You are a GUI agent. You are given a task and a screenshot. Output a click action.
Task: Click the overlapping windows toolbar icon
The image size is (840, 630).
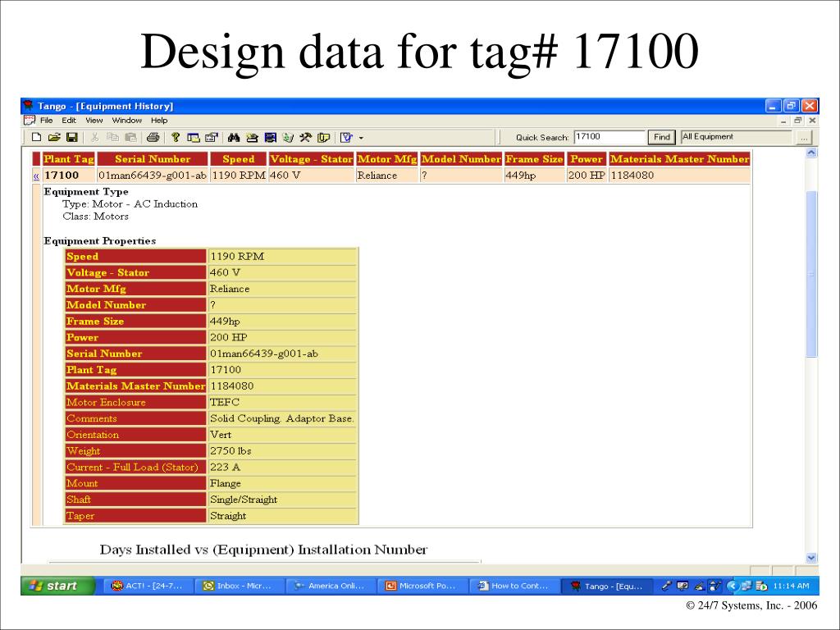[193, 137]
